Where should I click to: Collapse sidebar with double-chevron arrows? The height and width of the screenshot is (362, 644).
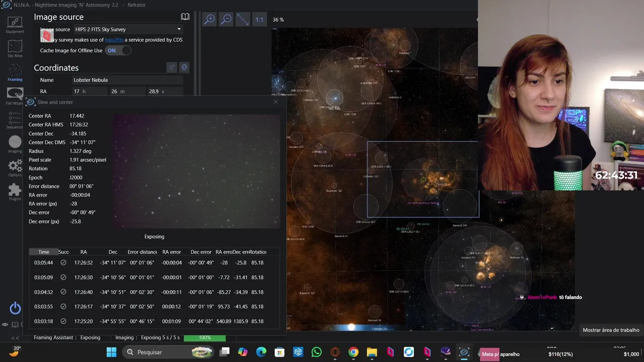[x=15, y=338]
